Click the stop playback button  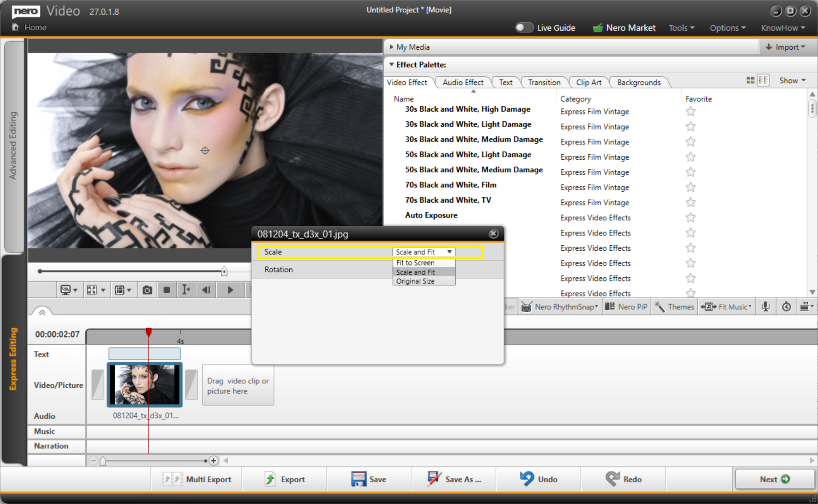(167, 290)
